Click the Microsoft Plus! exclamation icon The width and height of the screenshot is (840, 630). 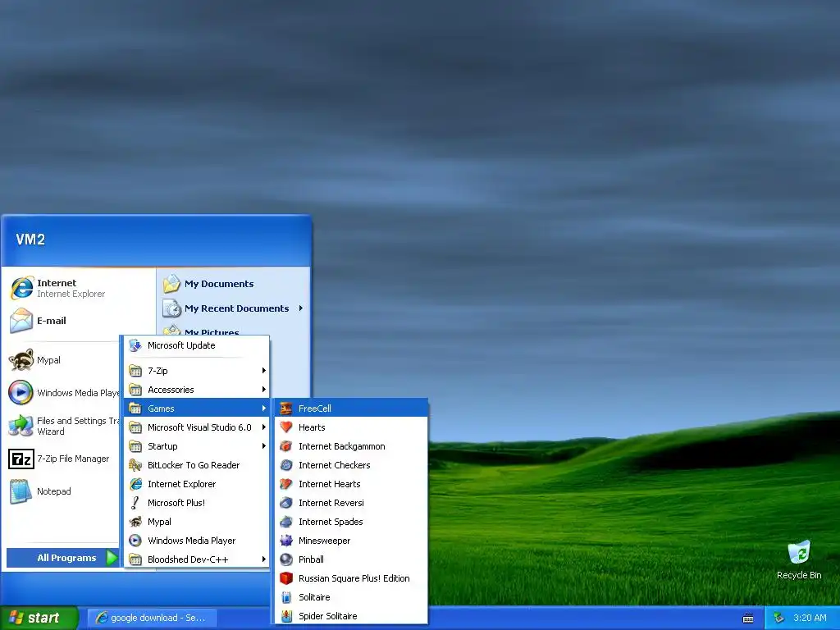pos(135,503)
